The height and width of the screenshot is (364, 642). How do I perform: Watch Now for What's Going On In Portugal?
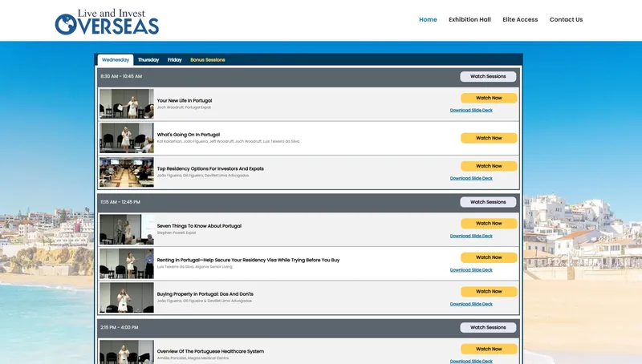(489, 138)
